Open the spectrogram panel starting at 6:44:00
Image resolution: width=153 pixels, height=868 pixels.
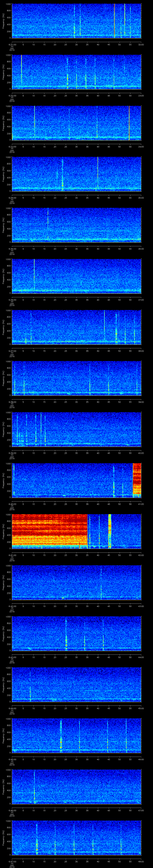click(x=76, y=685)
